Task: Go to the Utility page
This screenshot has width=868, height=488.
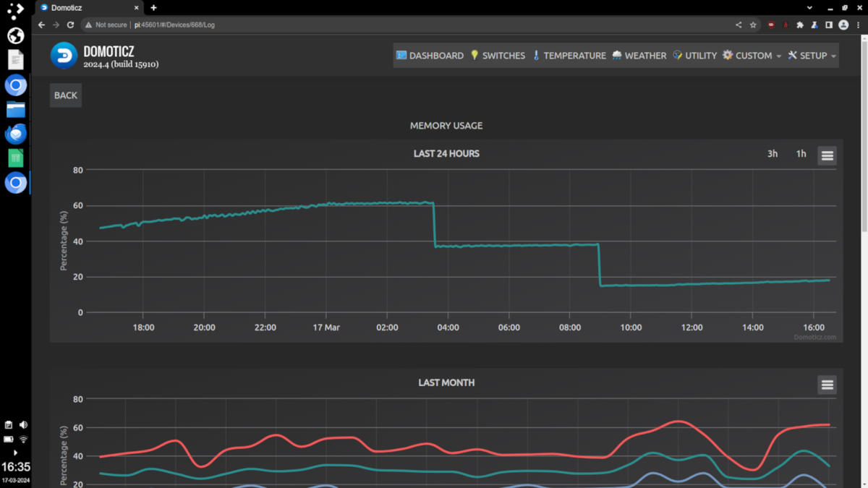Action: (x=694, y=56)
